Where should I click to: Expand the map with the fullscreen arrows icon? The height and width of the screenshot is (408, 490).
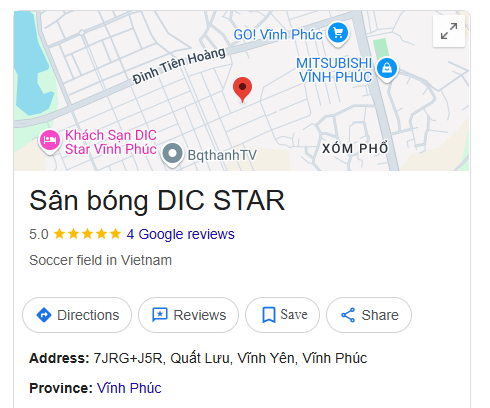tap(449, 31)
